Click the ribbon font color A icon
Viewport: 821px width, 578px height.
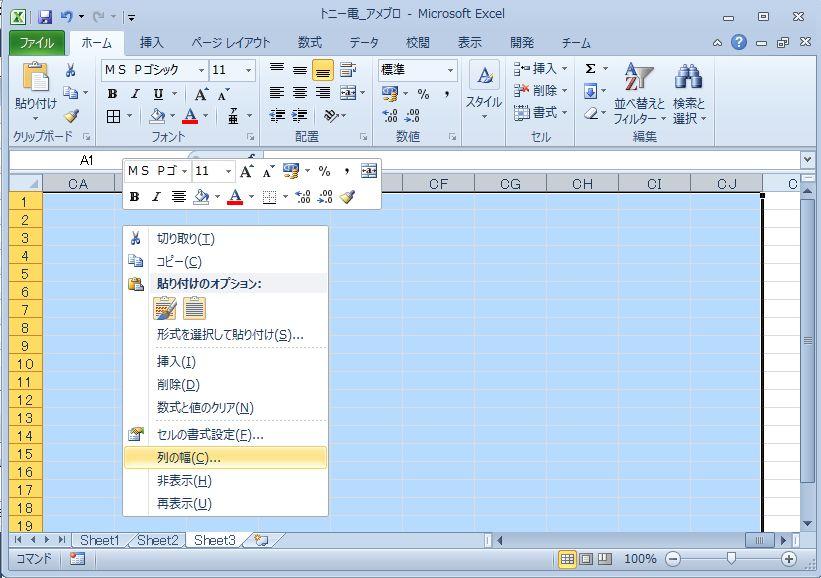(191, 116)
